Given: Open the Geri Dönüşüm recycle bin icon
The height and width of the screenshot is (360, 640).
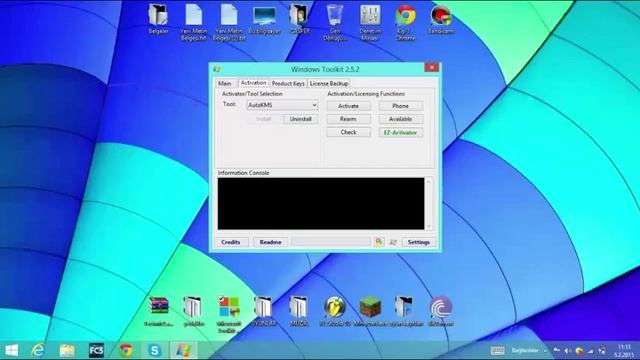Looking at the screenshot, I should 335,22.
